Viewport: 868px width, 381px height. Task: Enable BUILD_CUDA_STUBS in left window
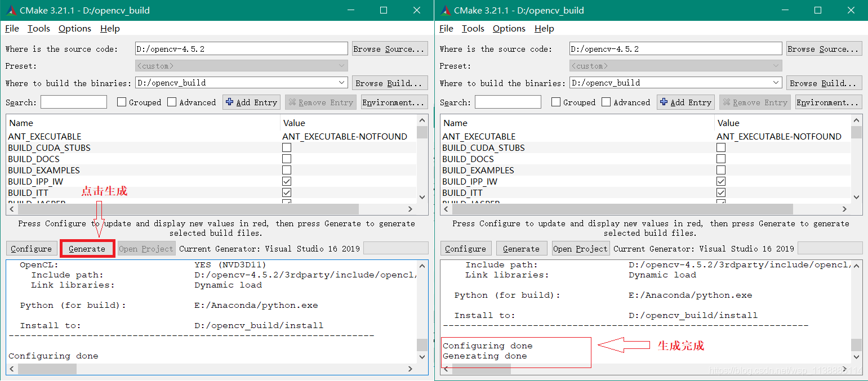point(287,147)
